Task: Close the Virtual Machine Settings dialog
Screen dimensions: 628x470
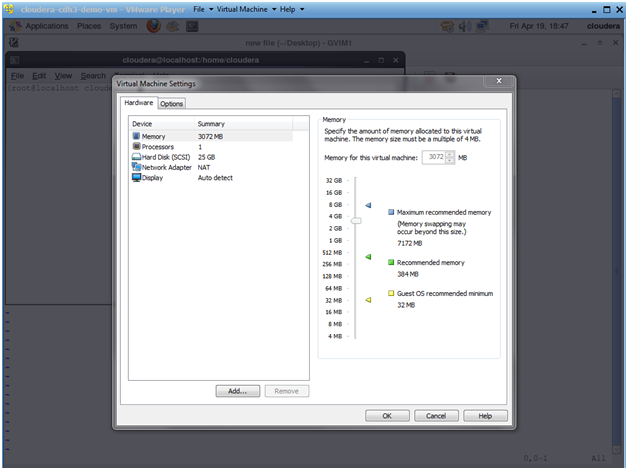Action: point(499,81)
